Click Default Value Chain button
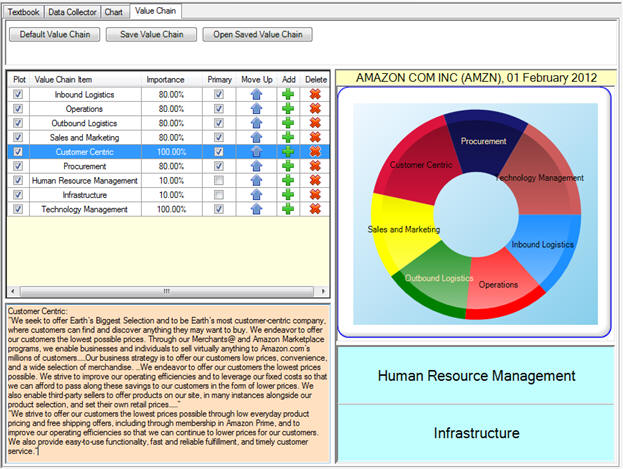623x469 pixels. click(x=54, y=35)
